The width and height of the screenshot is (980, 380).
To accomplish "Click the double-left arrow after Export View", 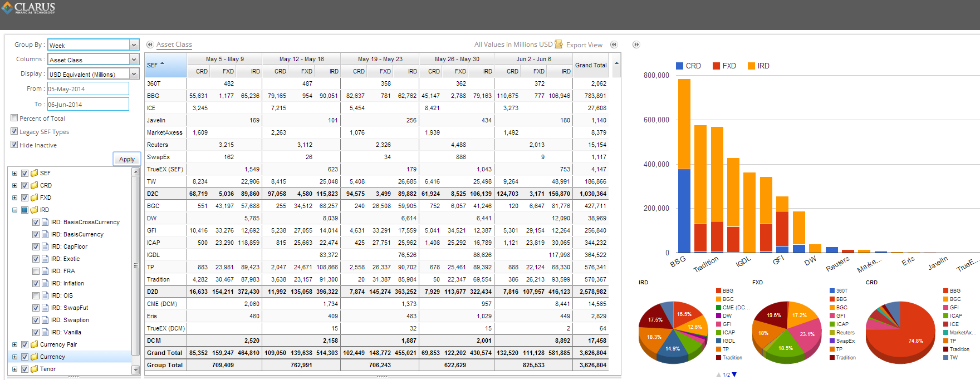I will [x=614, y=45].
